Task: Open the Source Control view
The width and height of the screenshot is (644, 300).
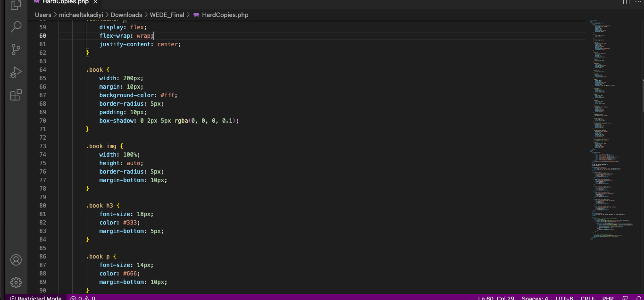Action: [16, 49]
